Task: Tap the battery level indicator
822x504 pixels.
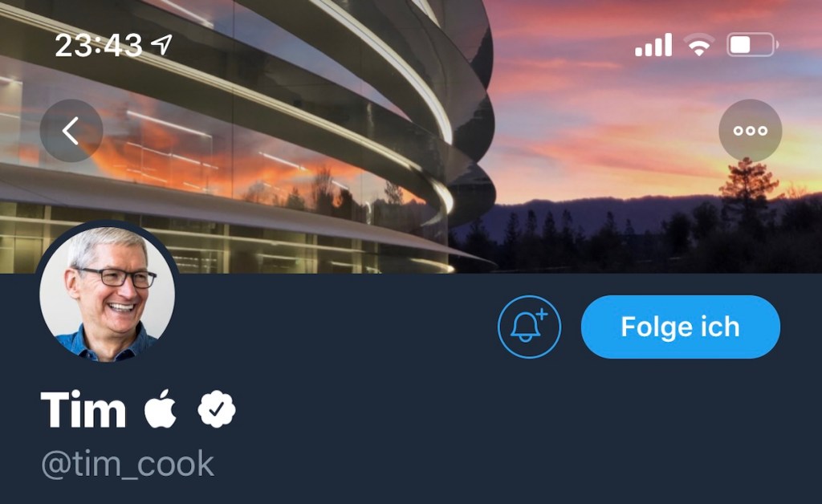Action: [x=752, y=45]
